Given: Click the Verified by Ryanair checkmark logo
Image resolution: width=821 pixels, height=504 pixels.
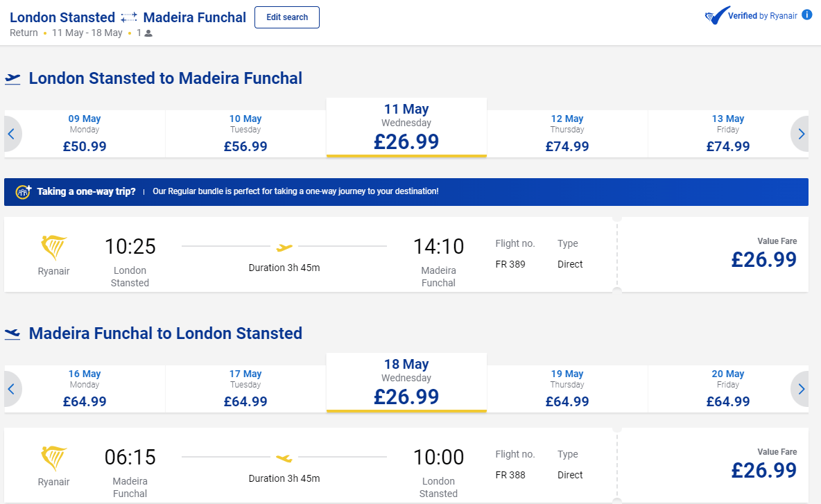Looking at the screenshot, I should [716, 16].
